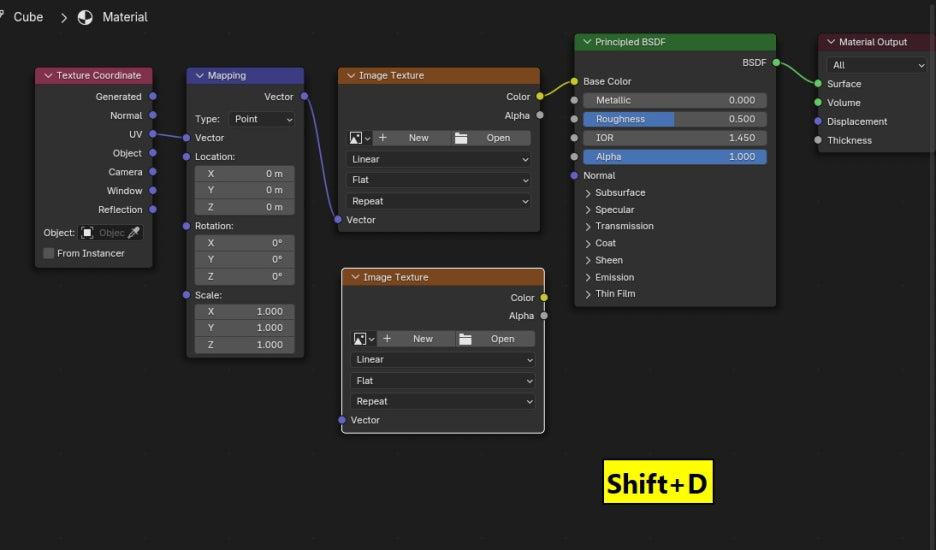
Task: Click the IOR value field
Action: (x=675, y=138)
